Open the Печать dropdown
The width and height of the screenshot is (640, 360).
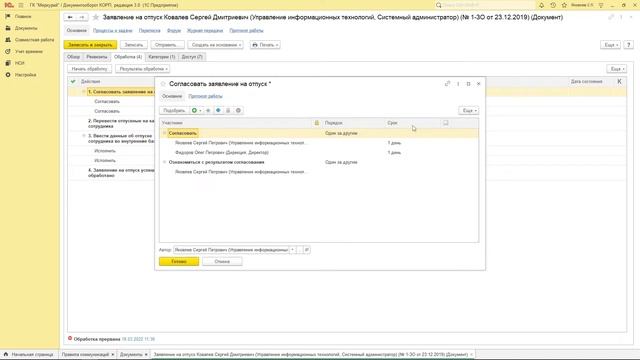click(x=265, y=45)
